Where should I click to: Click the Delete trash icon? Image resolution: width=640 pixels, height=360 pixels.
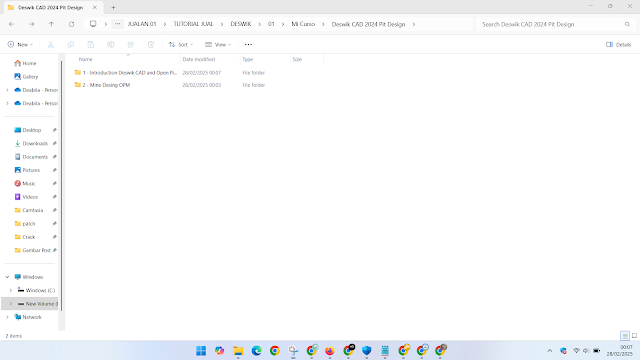click(x=151, y=44)
